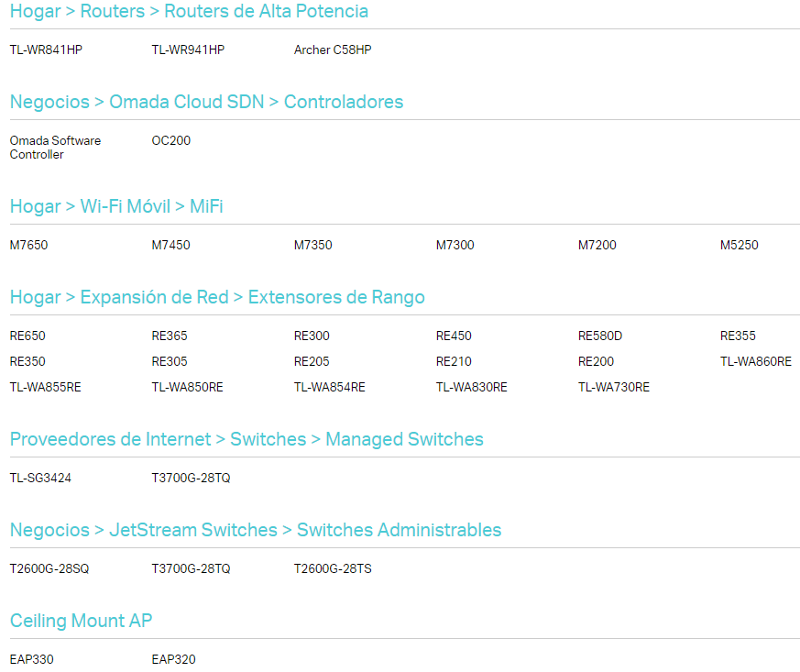This screenshot has height=672, width=800.
Task: Select the TL-WA855RE model
Action: click(46, 387)
